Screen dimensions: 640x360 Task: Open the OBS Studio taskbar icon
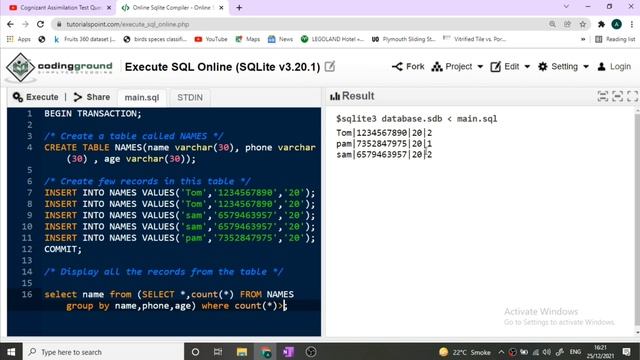coord(311,352)
